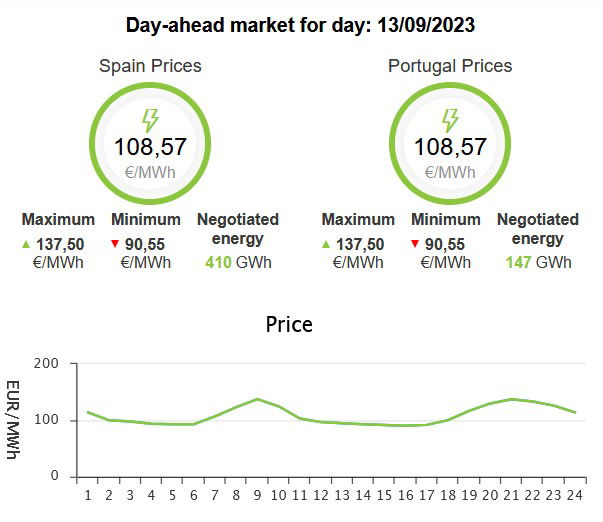Open the Portugal Prices heading

point(450,66)
